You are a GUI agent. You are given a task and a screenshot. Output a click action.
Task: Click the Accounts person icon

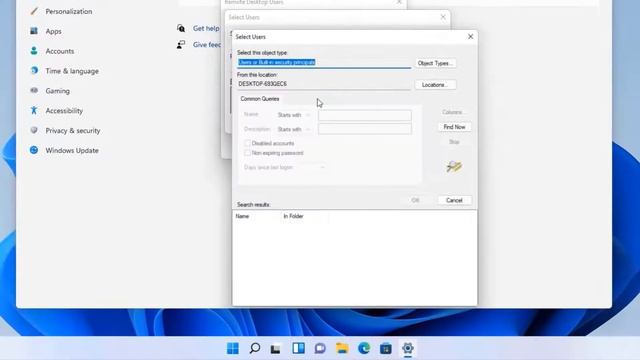(x=34, y=51)
